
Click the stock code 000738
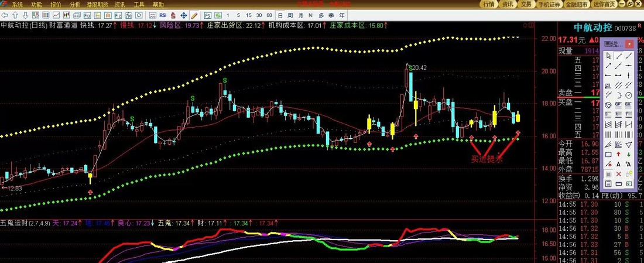tap(624, 28)
